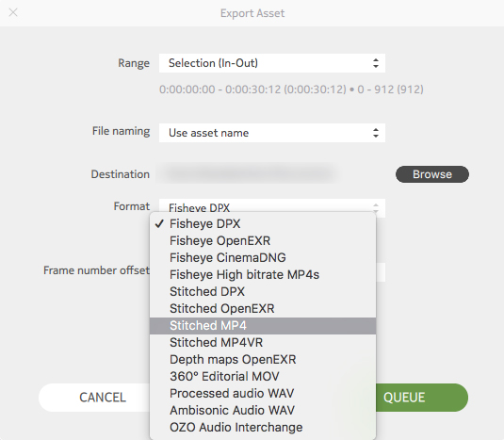
Task: Choose OZO Audio Interchange option
Action: (263, 428)
